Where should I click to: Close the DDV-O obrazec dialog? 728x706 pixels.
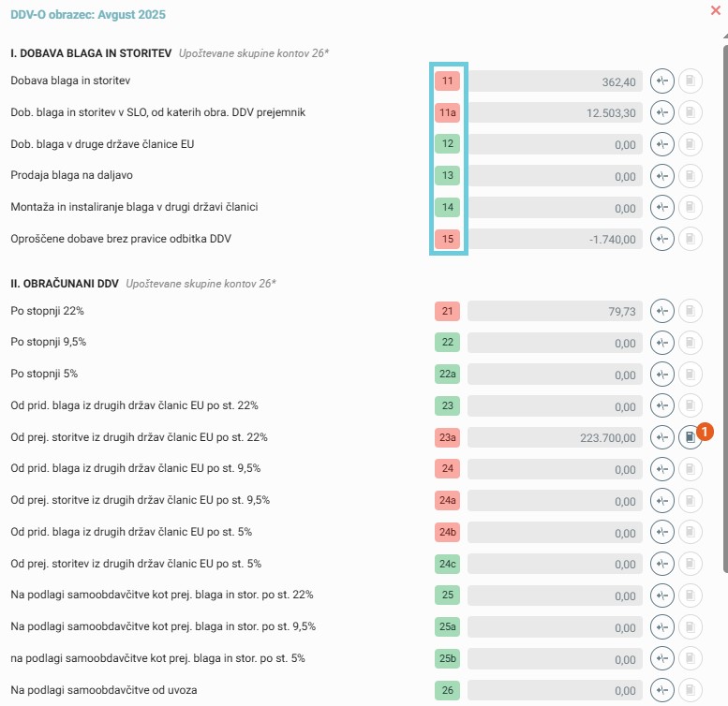(717, 11)
